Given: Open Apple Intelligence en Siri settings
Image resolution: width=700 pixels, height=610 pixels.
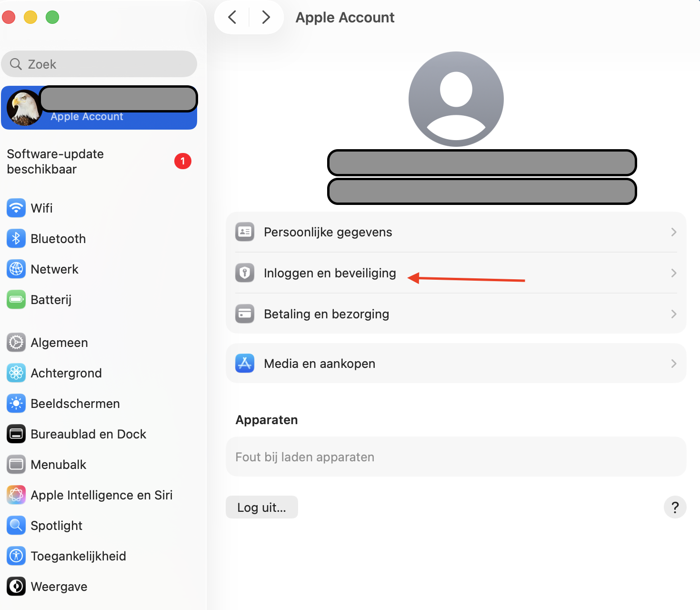Looking at the screenshot, I should pos(101,495).
